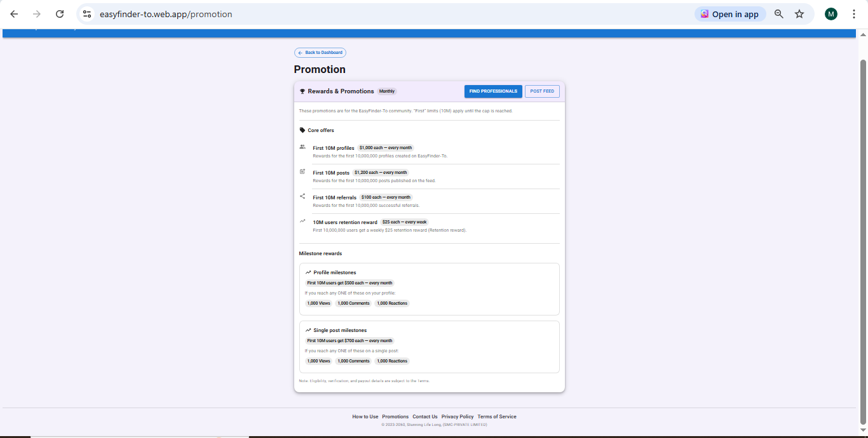Click the $100 each — every month chip
868x438 pixels.
pos(386,197)
